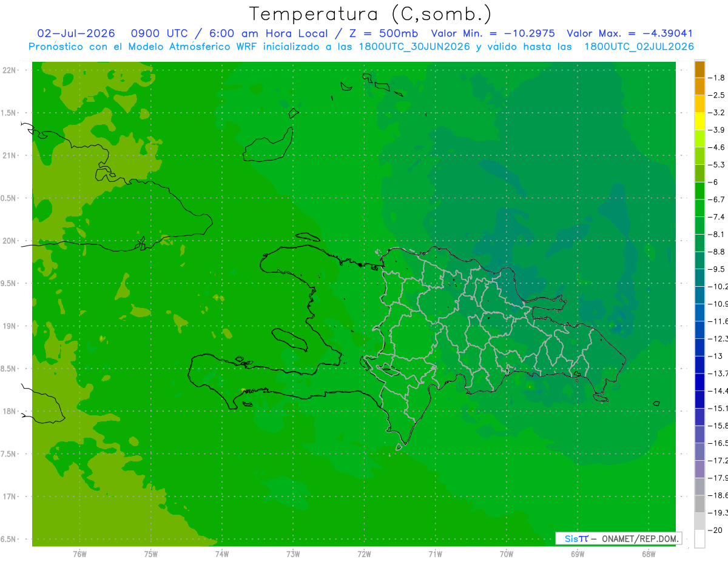The width and height of the screenshot is (728, 562).
Task: Click the 'SisTT - ONAMET/REP.DOM.' credit label
Action: click(618, 538)
